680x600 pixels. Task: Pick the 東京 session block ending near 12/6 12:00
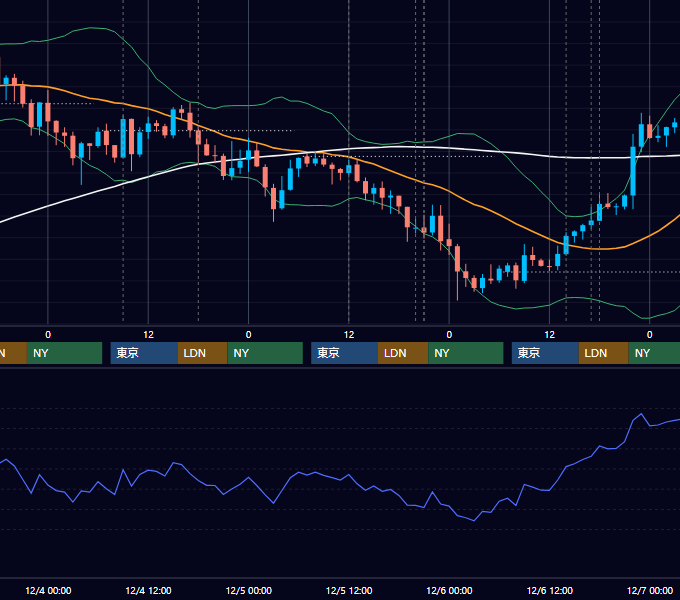(545, 353)
